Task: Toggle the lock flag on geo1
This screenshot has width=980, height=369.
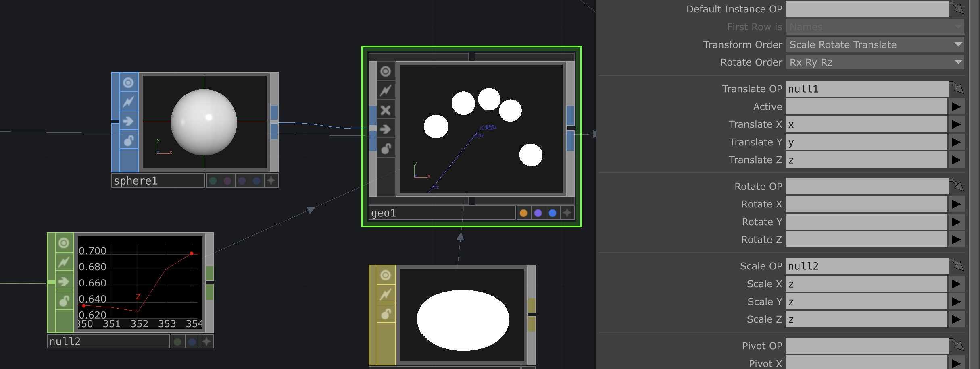Action: (x=386, y=148)
